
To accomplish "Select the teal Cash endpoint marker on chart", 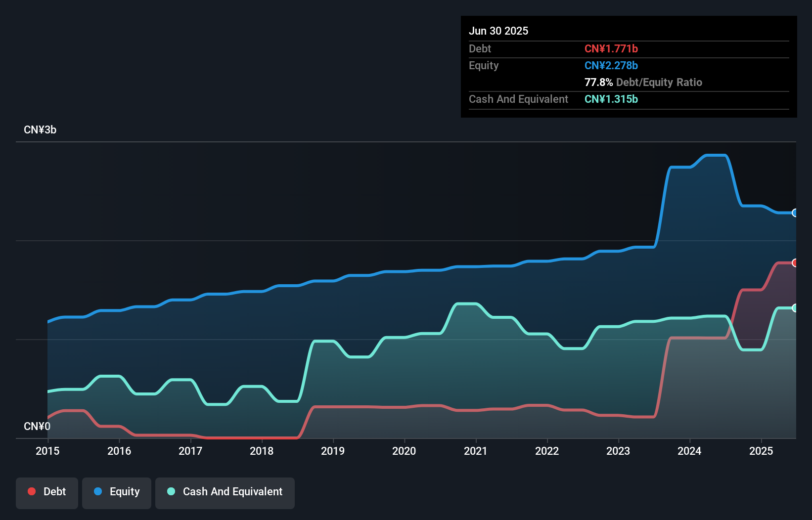I will coord(795,308).
